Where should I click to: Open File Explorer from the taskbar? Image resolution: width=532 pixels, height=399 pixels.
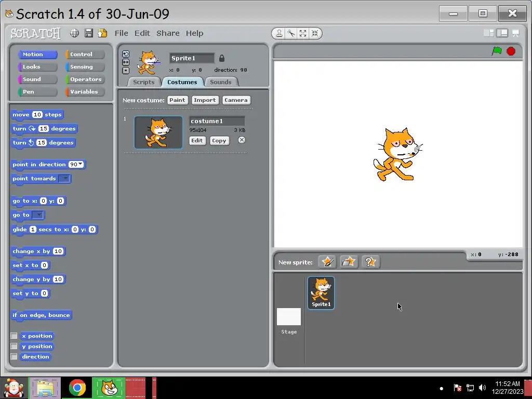[45, 388]
